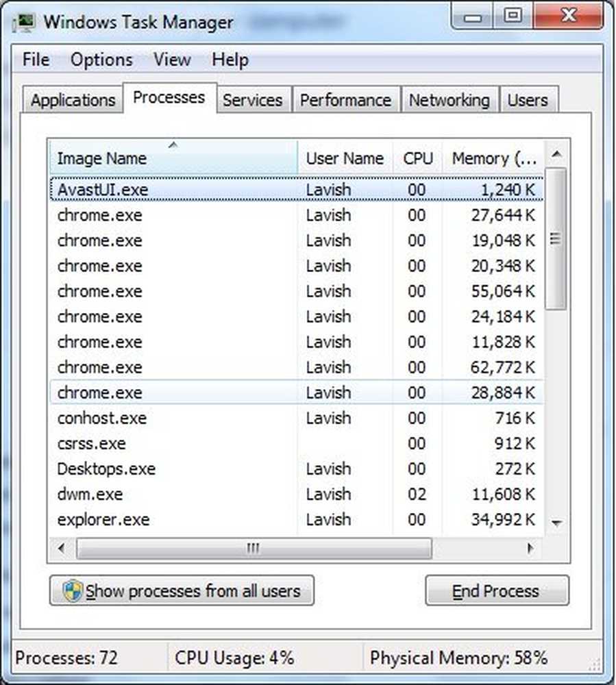Select the AvastUI.exe process row
The width and height of the screenshot is (616, 685).
click(x=297, y=190)
